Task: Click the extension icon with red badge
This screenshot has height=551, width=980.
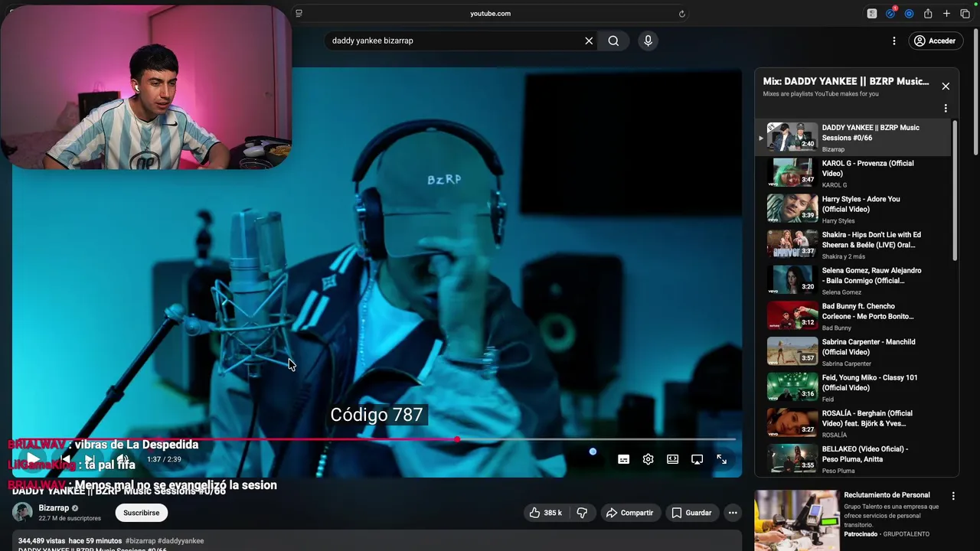Action: pyautogui.click(x=890, y=13)
